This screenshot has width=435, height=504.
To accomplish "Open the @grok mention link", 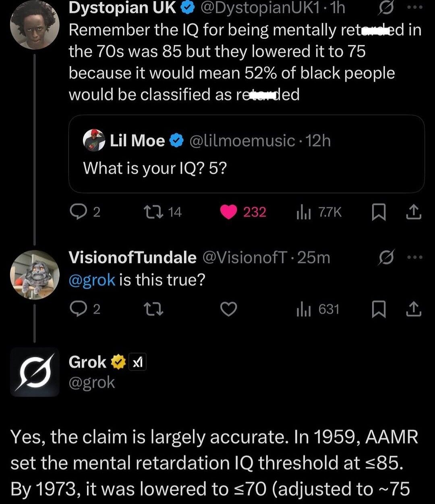I will (92, 279).
